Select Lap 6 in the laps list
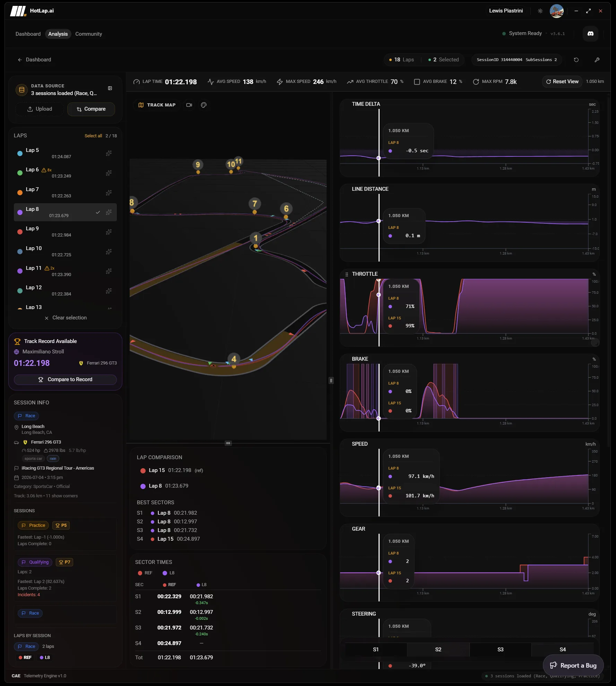Image resolution: width=616 pixels, height=686 pixels. click(x=65, y=173)
